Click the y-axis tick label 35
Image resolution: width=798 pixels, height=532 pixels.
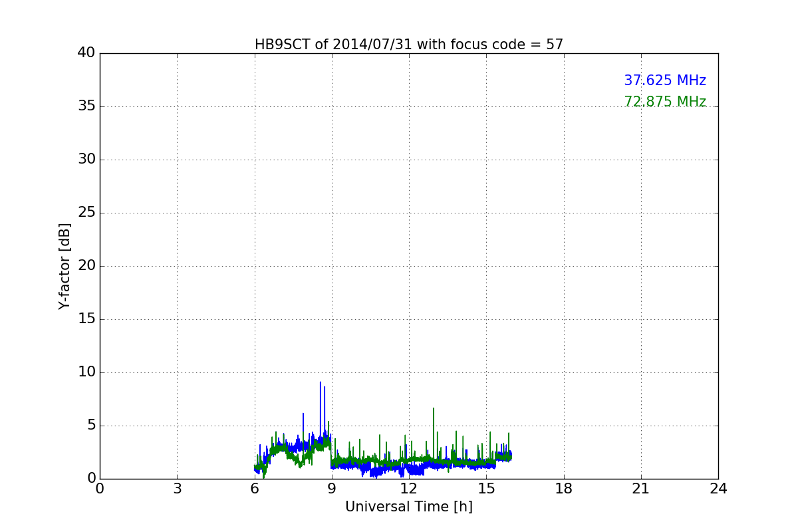pos(86,106)
